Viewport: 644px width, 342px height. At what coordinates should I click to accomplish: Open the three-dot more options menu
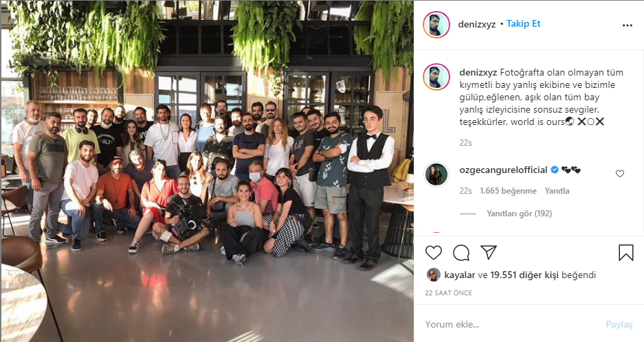click(x=627, y=25)
